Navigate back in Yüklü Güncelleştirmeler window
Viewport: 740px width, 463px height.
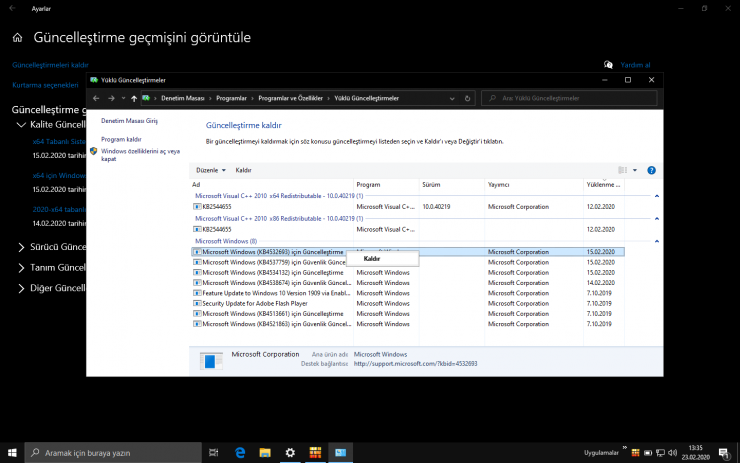(96, 98)
